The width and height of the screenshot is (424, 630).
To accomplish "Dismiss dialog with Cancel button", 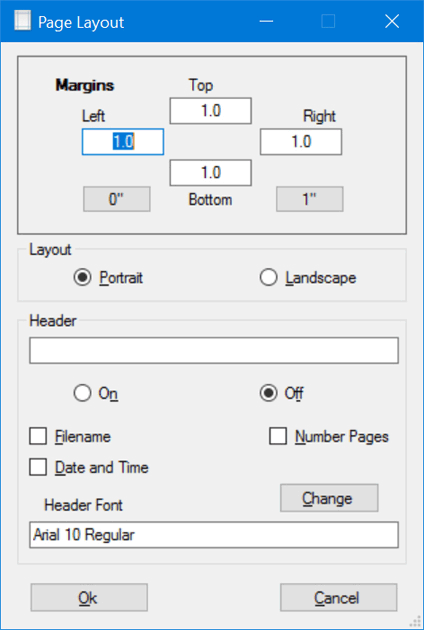I will (x=338, y=598).
